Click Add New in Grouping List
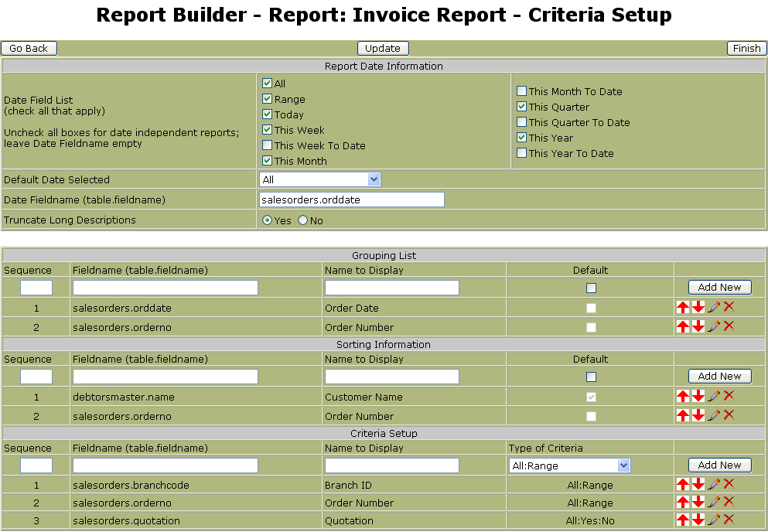768x532 pixels. pos(719,287)
